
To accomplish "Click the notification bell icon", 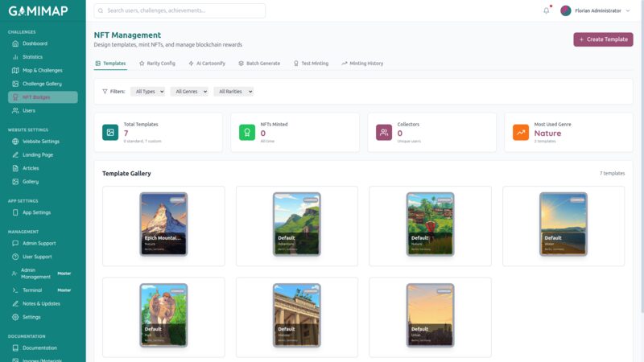I will coord(547,10).
